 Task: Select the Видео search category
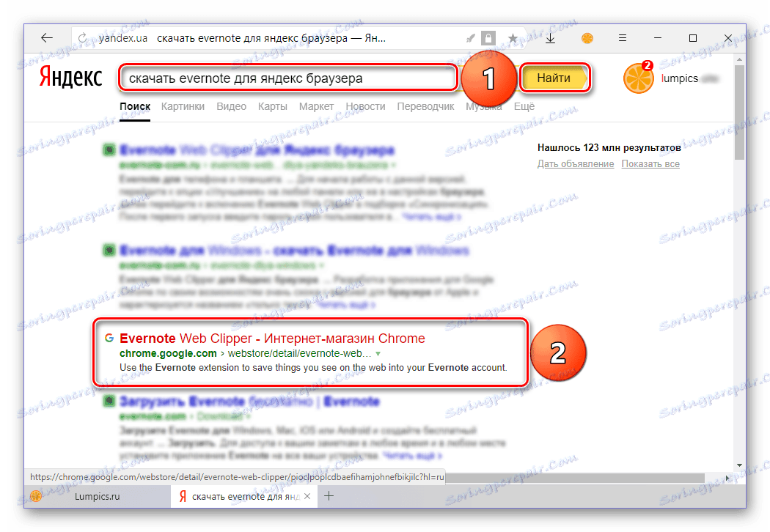click(231, 106)
